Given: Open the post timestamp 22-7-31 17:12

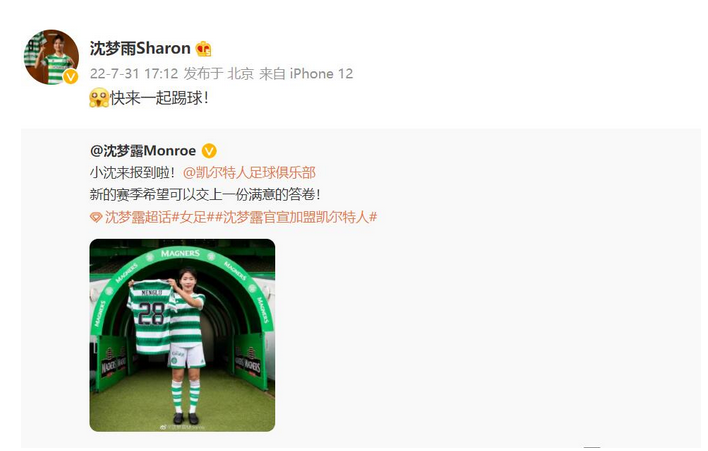Looking at the screenshot, I should coord(134,74).
